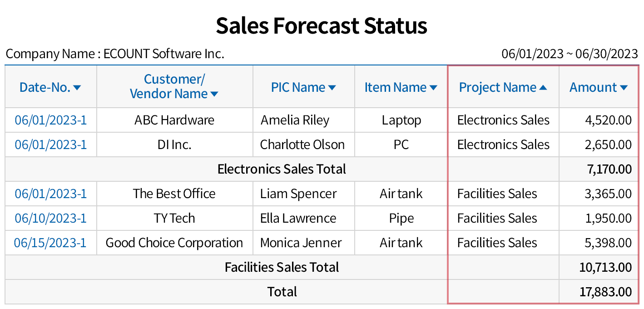Click the sort arrow beside PIC Name
Viewport: 644px width, 309px height.
(332, 88)
